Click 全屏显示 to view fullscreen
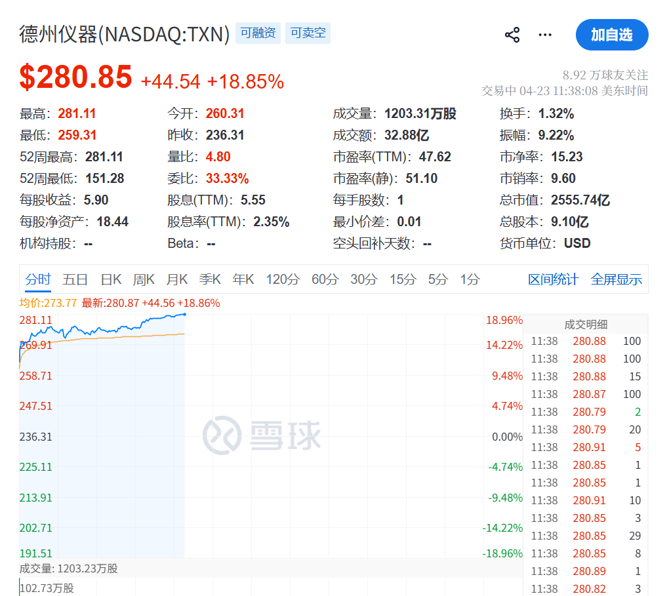Image resolution: width=667 pixels, height=596 pixels. 616,280
